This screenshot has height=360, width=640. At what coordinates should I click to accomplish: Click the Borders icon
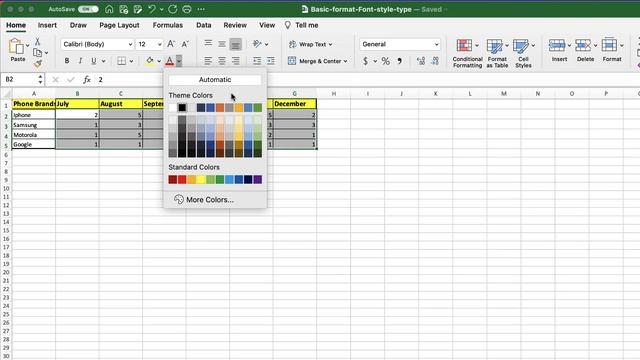point(122,61)
